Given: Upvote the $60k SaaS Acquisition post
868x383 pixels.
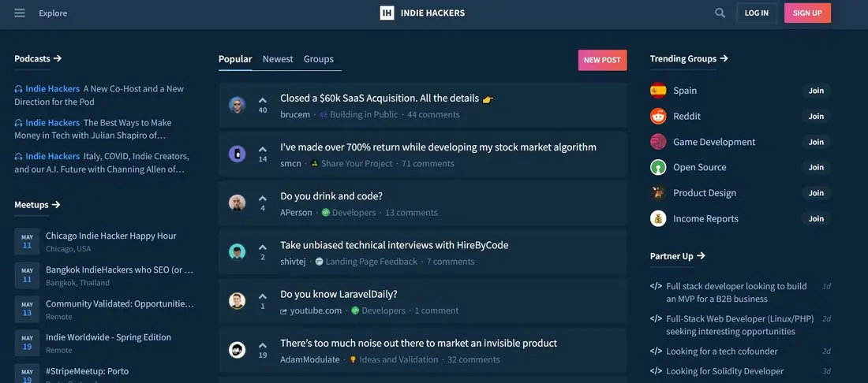Looking at the screenshot, I should pyautogui.click(x=263, y=101).
